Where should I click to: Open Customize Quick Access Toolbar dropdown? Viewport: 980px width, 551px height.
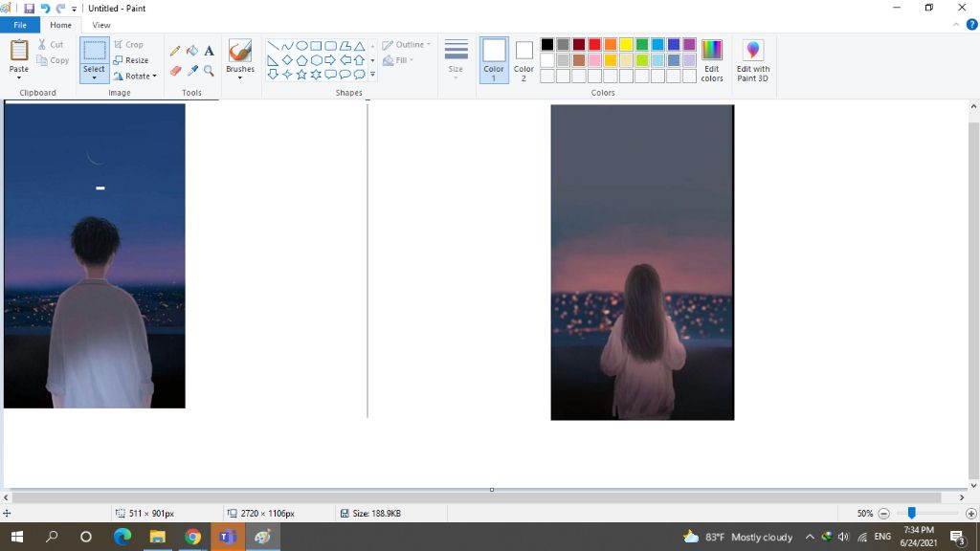(74, 9)
